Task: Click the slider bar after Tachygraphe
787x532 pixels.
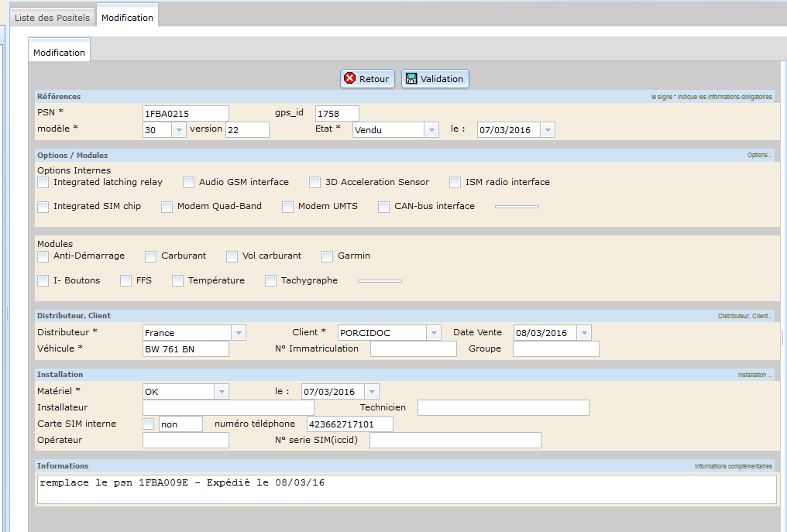Action: tap(380, 281)
